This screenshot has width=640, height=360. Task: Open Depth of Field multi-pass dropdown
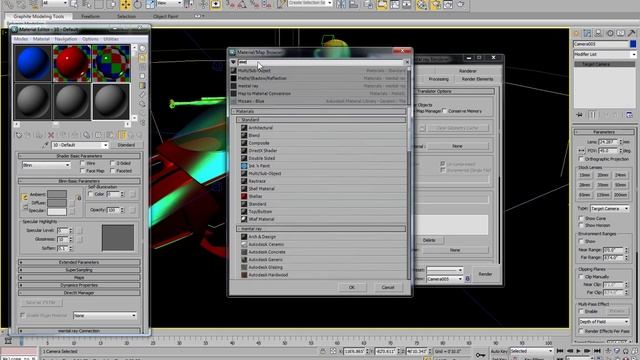[x=604, y=322]
